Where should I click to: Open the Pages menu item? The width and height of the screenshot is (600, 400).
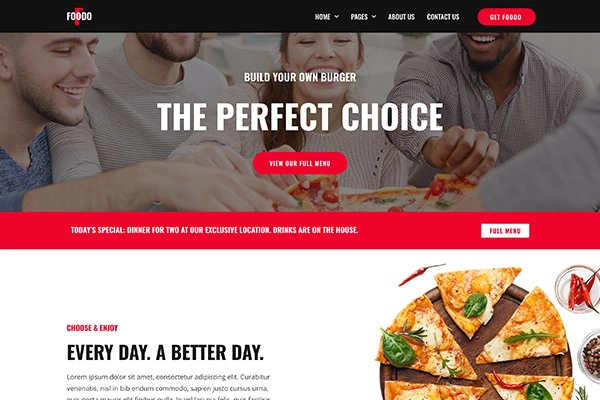pyautogui.click(x=359, y=17)
